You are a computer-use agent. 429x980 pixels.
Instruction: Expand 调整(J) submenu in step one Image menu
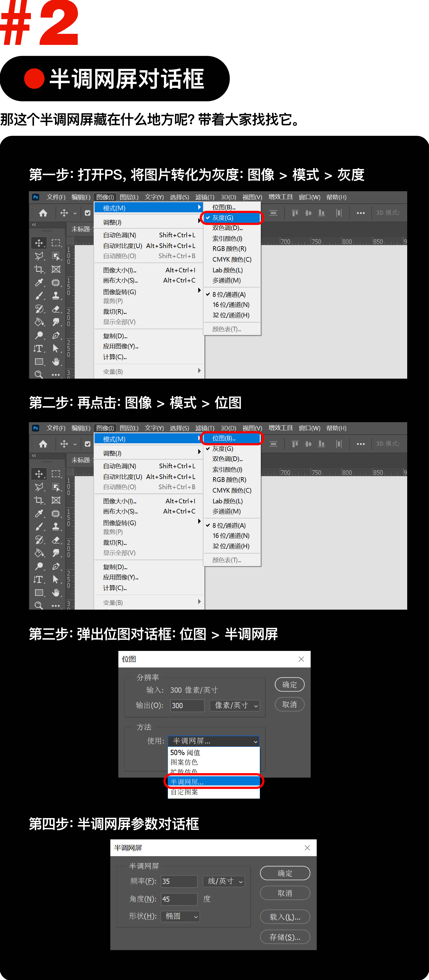(x=148, y=222)
